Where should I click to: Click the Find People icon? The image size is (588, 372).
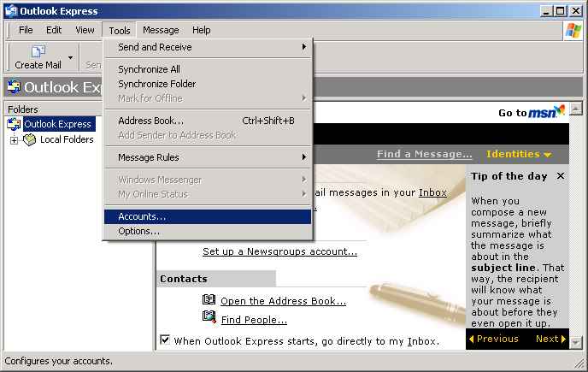click(209, 316)
